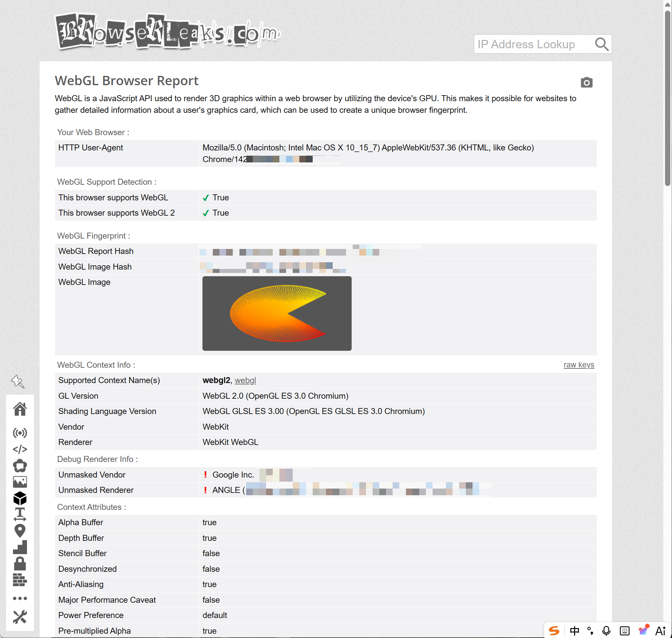Click the Major Performance Caveat label
This screenshot has width=672, height=638.
pyautogui.click(x=107, y=600)
